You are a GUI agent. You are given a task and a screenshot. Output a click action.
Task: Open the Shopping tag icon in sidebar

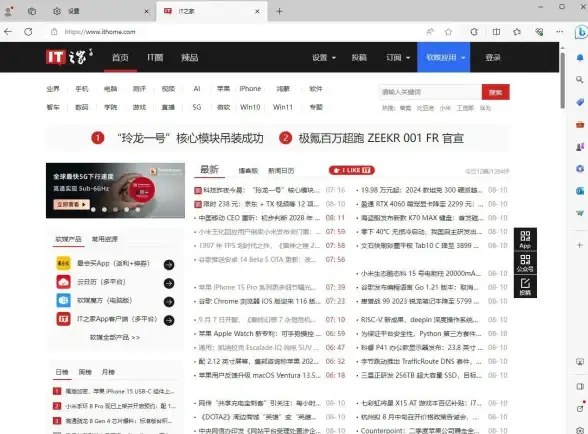[x=580, y=102]
